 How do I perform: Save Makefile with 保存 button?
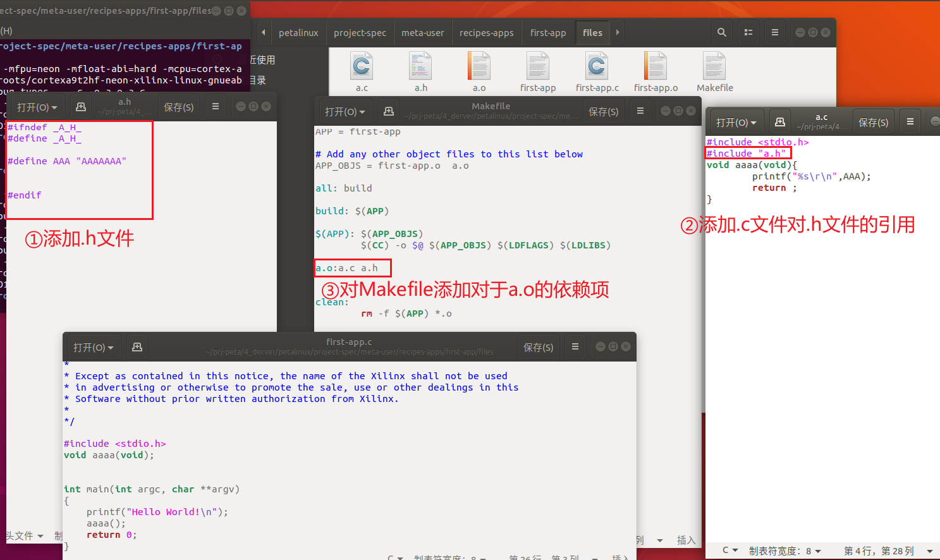604,112
